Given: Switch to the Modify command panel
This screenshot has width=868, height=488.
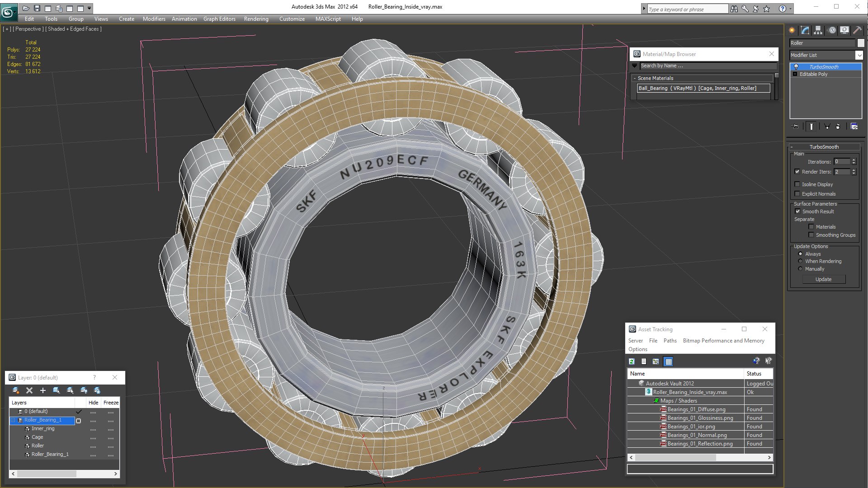Looking at the screenshot, I should [805, 30].
